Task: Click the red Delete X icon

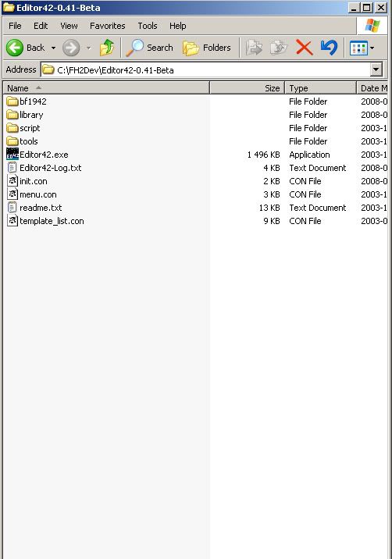Action: point(305,48)
